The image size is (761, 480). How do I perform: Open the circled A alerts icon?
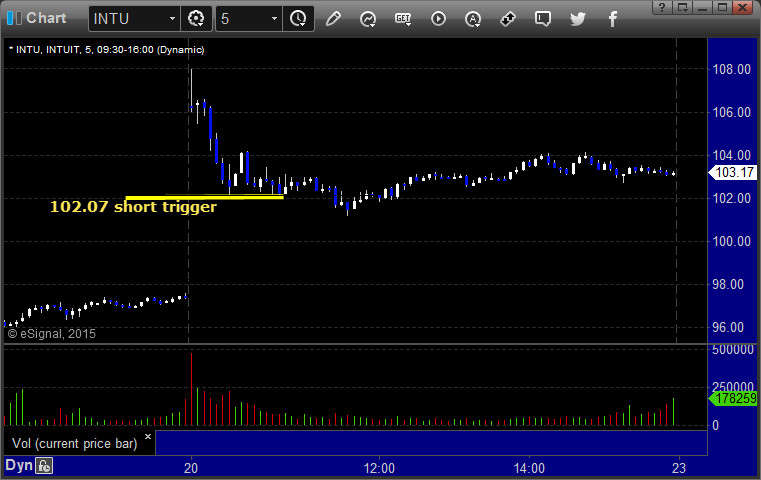coord(473,19)
